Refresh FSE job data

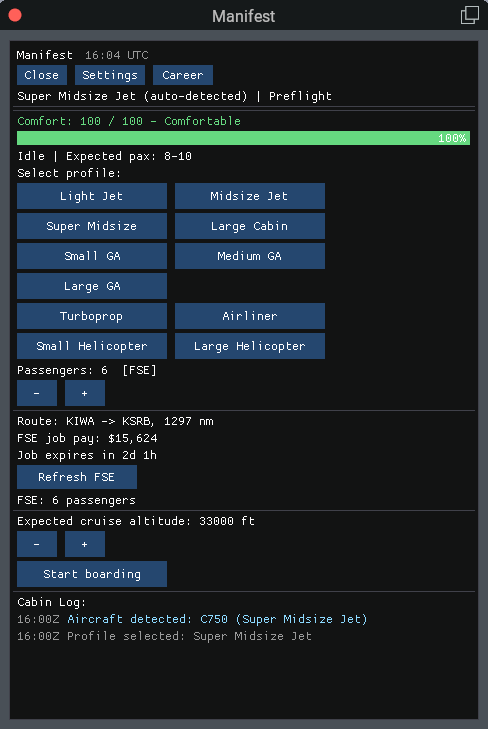click(x=77, y=477)
